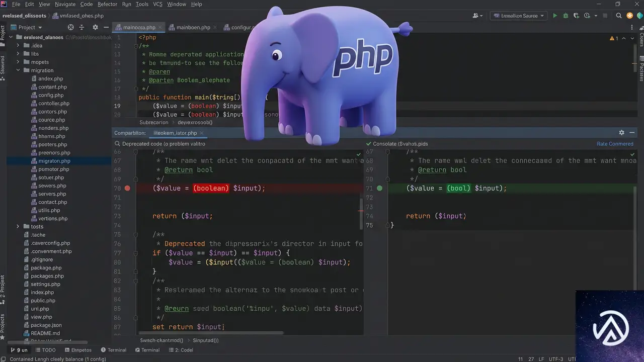The image size is (644, 362).
Task: Open the VCS menu
Action: [x=157, y=4]
